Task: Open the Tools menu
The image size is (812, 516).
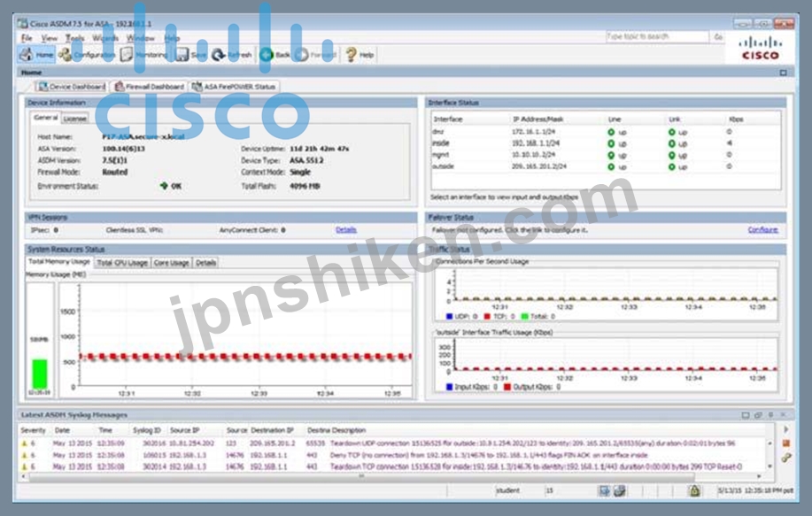Action: (x=74, y=38)
